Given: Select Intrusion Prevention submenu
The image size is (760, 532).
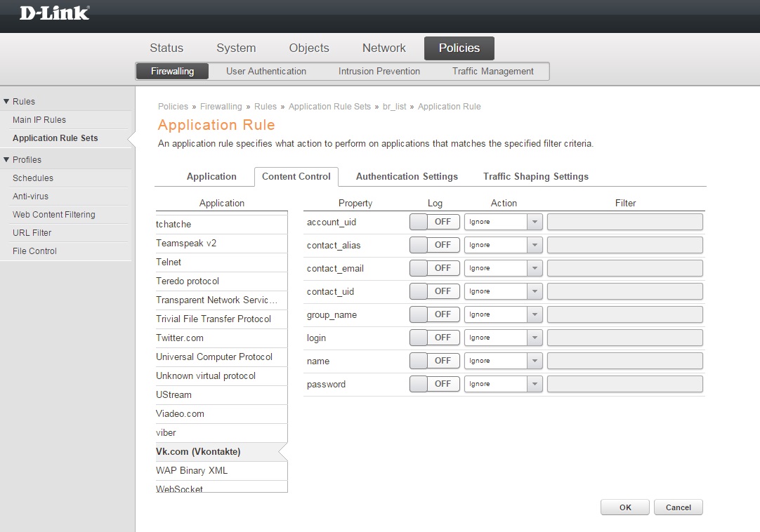Looking at the screenshot, I should point(379,72).
